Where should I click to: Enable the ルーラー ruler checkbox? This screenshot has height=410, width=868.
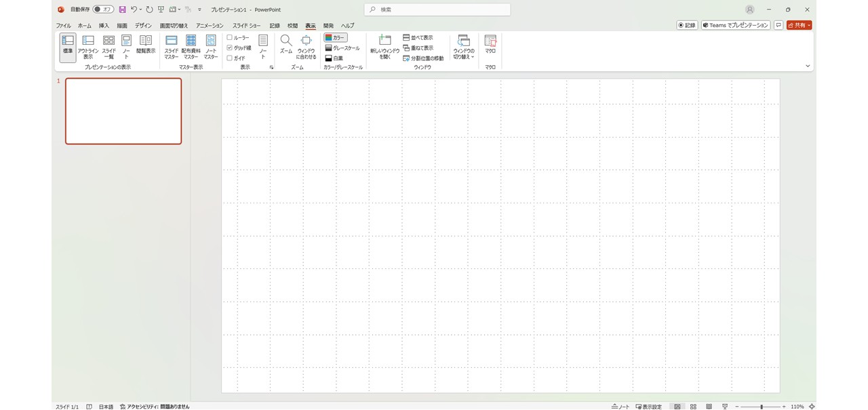click(230, 38)
